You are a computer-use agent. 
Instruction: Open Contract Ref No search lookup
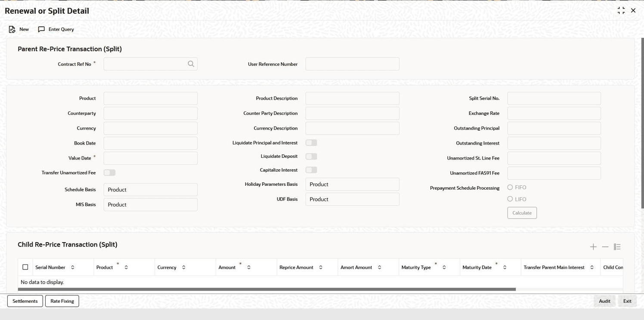coord(191,64)
